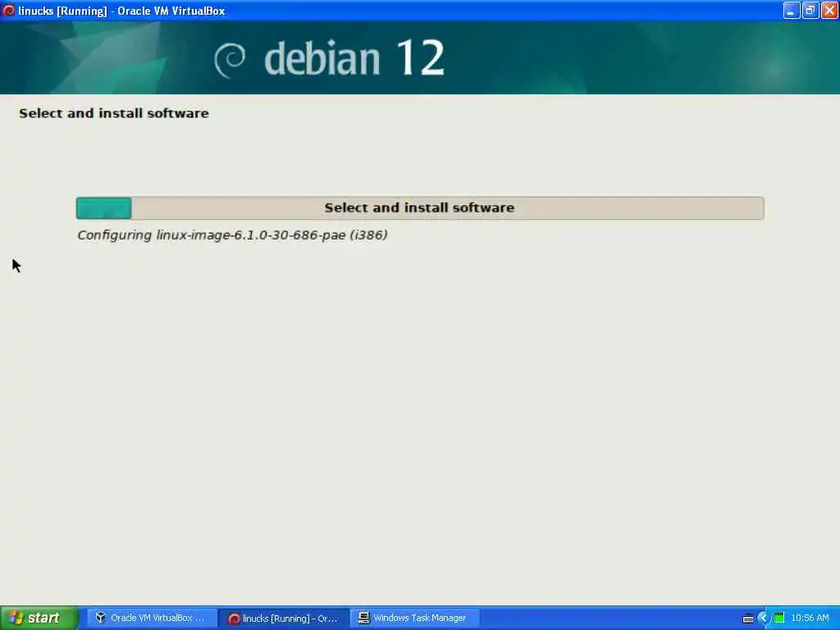Screen dimensions: 840x630
Task: Click the Windows start button
Action: tap(39, 618)
